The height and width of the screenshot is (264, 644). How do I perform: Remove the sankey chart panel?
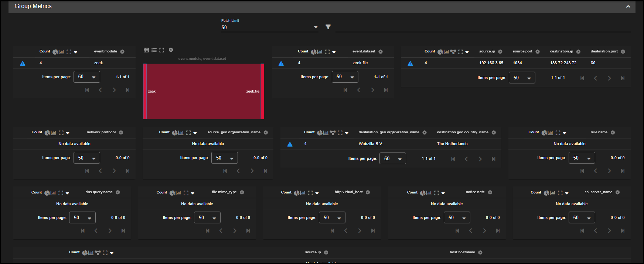171,50
